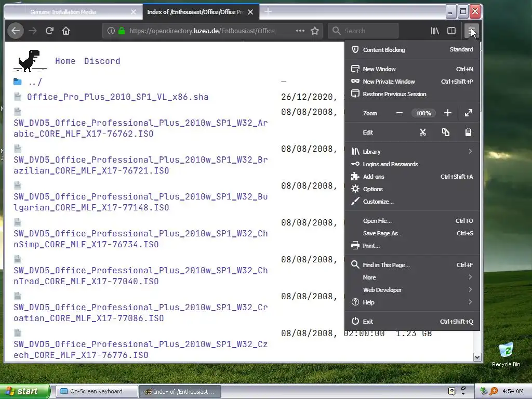Open Content Blocking settings
This screenshot has height=399, width=532.
412,49
